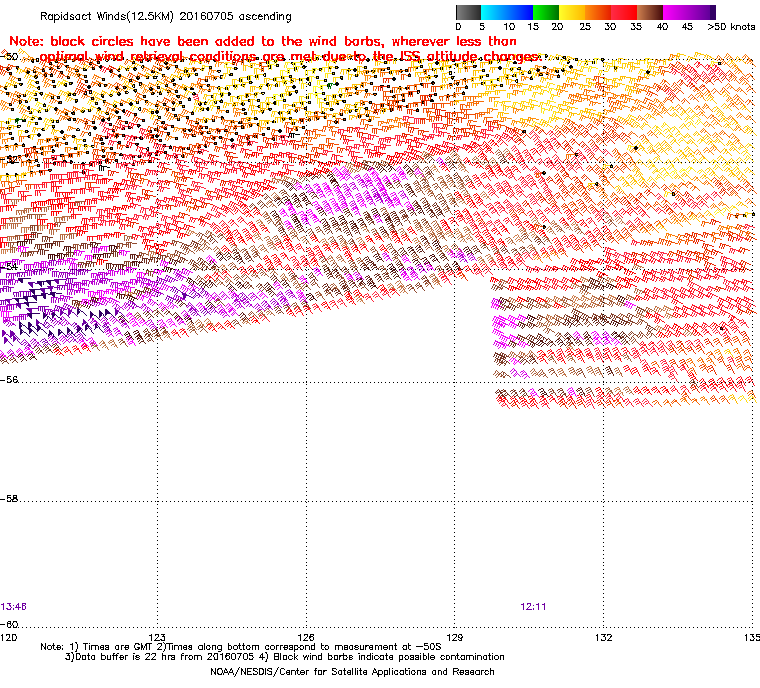Click latitude label '-56' on left axis
The width and height of the screenshot is (760, 688).
click(10, 380)
